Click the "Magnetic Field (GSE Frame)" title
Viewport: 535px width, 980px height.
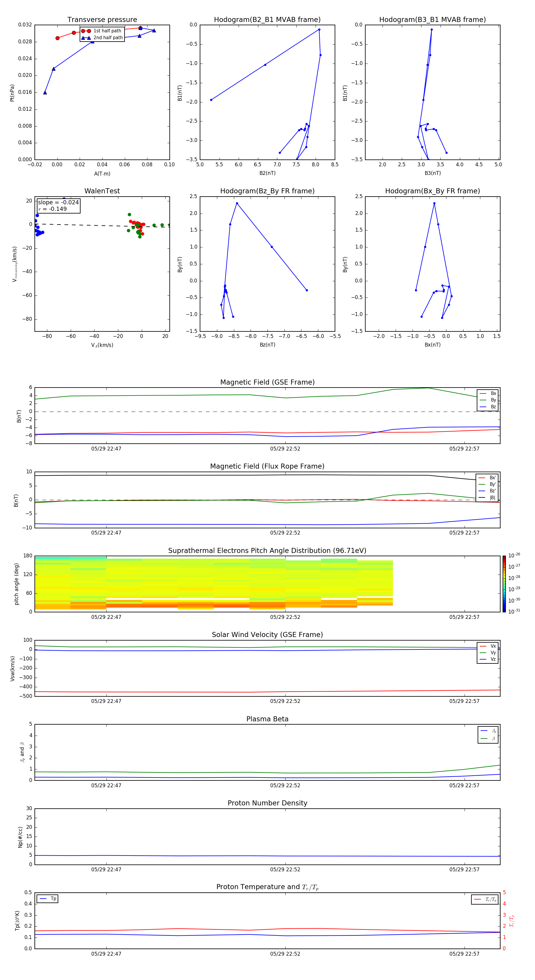click(x=267, y=382)
